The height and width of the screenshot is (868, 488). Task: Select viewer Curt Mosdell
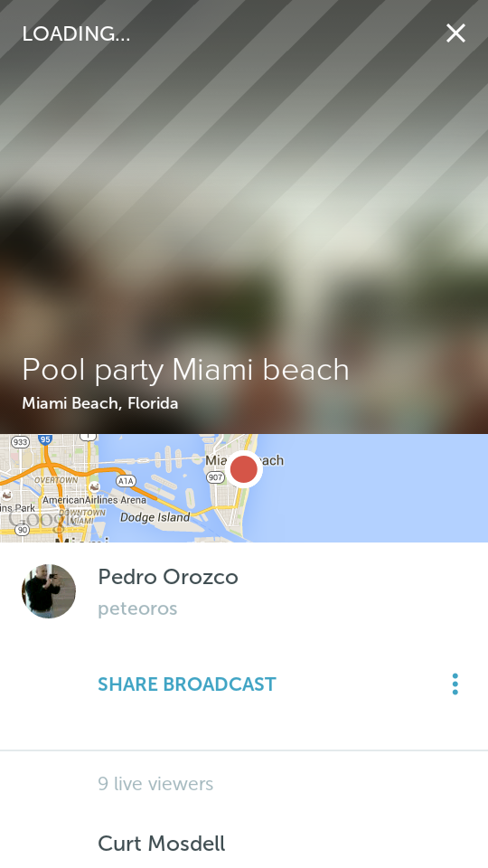click(162, 844)
